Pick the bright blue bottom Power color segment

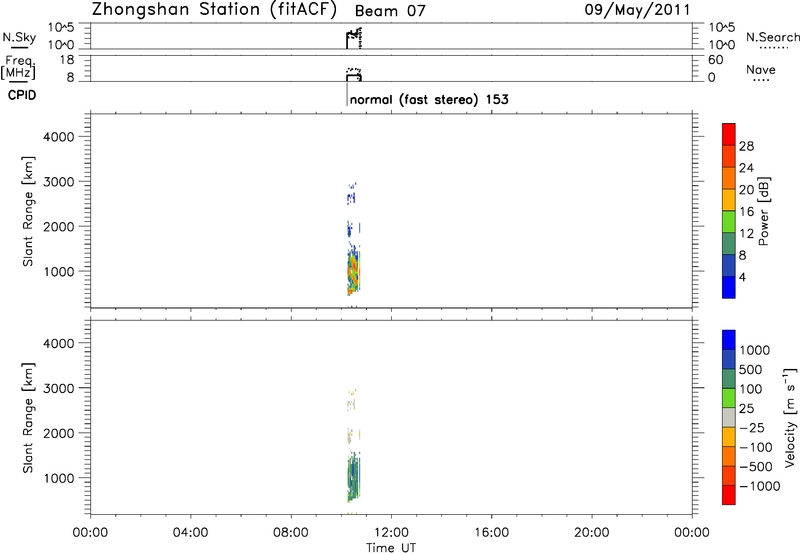pyautogui.click(x=729, y=287)
